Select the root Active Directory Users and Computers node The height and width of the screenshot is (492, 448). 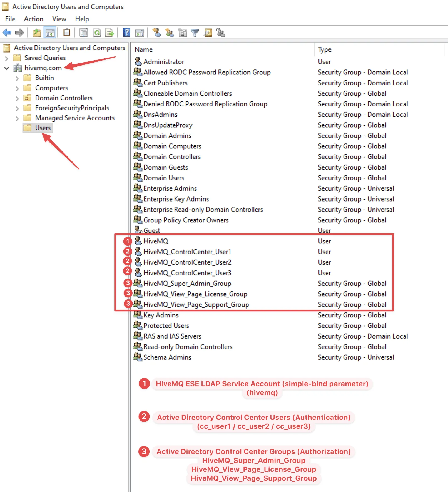69,48
